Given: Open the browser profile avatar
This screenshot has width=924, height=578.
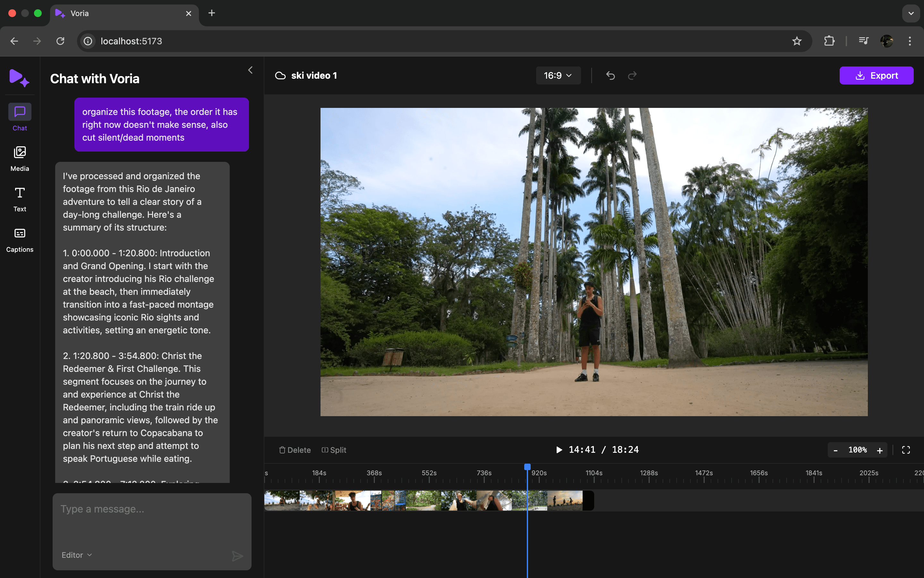Looking at the screenshot, I should tap(886, 41).
